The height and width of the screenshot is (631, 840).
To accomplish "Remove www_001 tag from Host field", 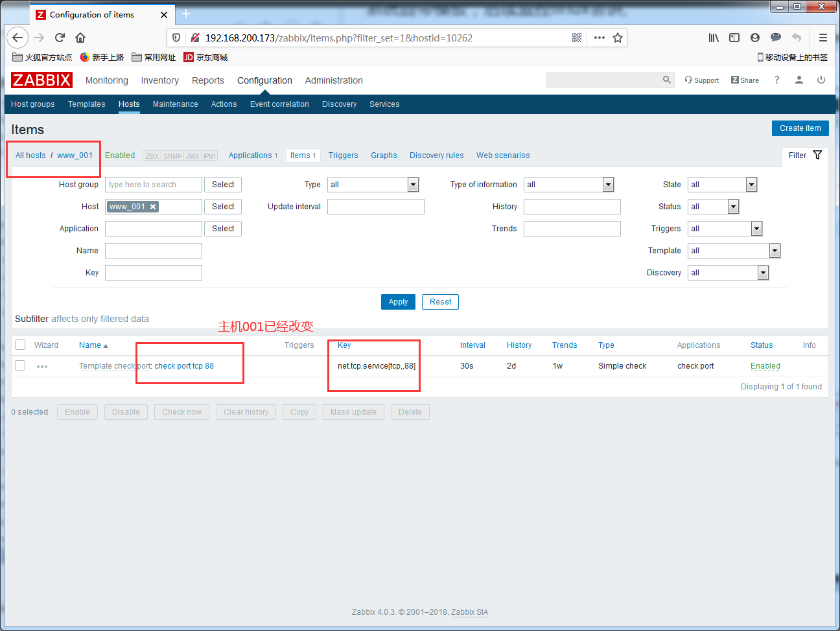I will tap(153, 207).
